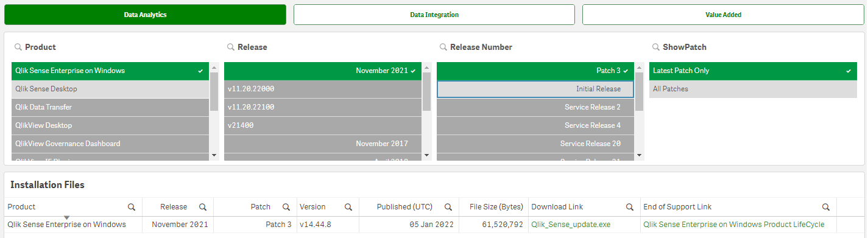Deselect Patch 3 release number
The image size is (868, 238).
tap(535, 71)
